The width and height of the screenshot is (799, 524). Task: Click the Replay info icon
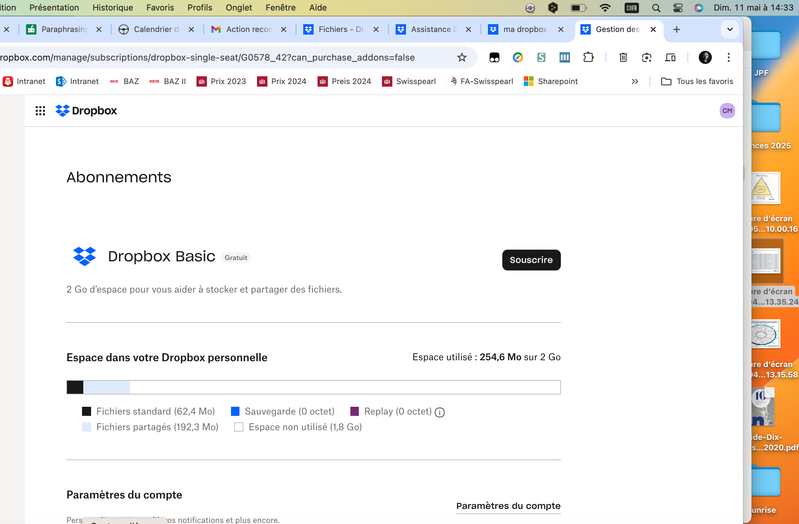pyautogui.click(x=440, y=412)
